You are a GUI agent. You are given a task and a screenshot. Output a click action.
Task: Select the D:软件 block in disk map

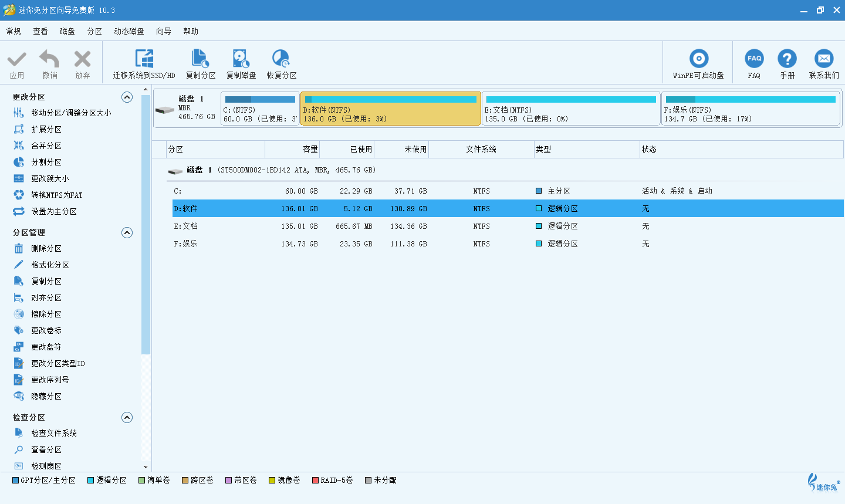click(391, 109)
